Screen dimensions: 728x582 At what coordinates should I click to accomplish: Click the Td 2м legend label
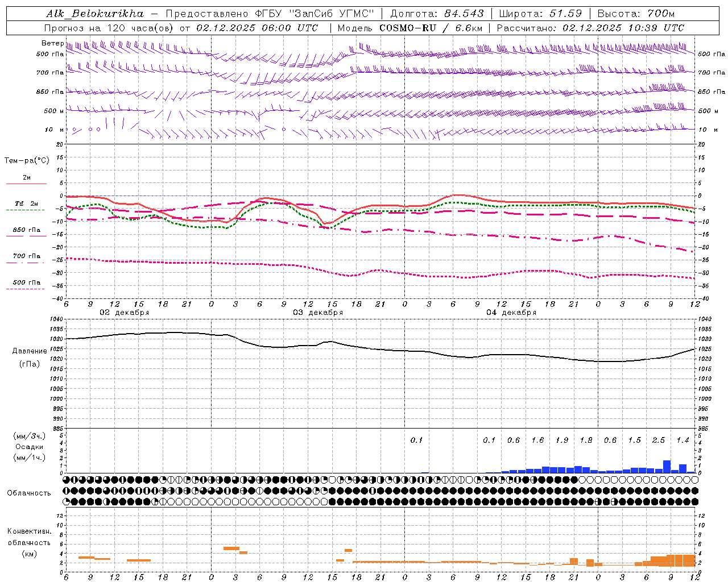tap(27, 203)
